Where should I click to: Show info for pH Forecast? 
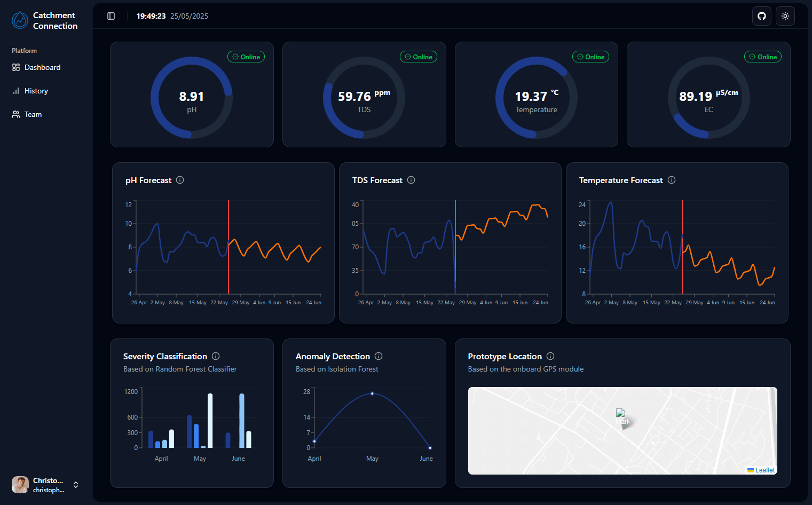180,180
